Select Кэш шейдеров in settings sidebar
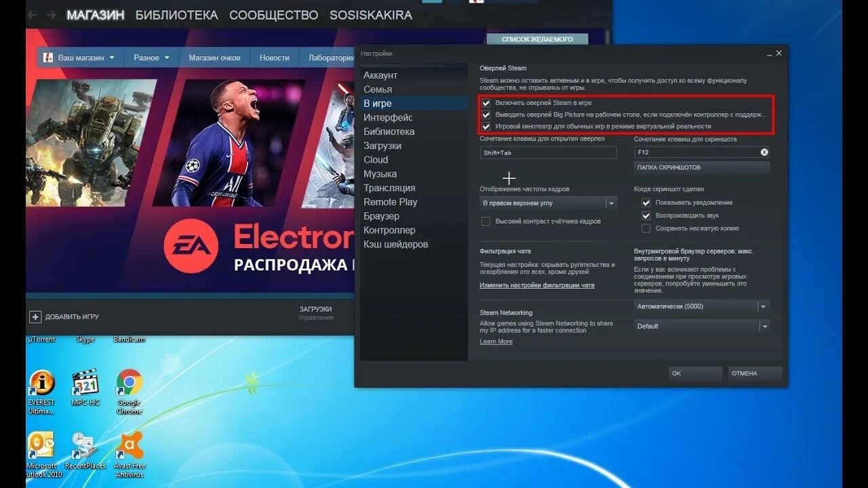The width and height of the screenshot is (868, 488). [x=395, y=244]
